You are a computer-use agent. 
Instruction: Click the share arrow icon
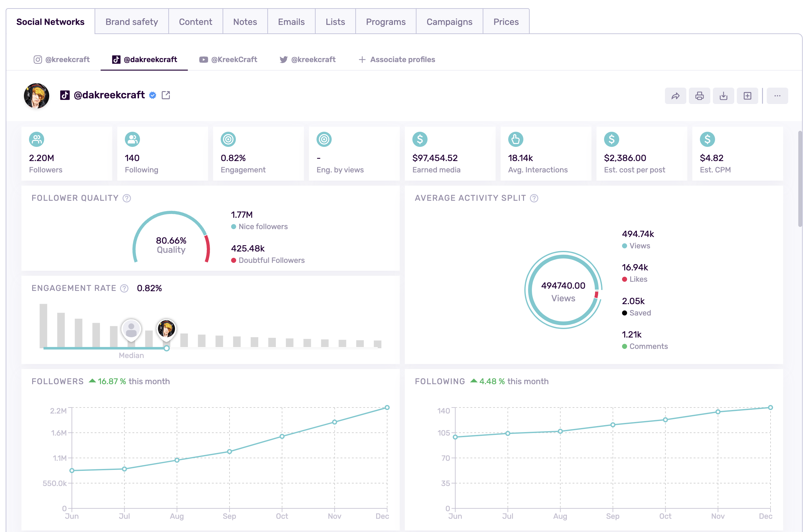(675, 96)
